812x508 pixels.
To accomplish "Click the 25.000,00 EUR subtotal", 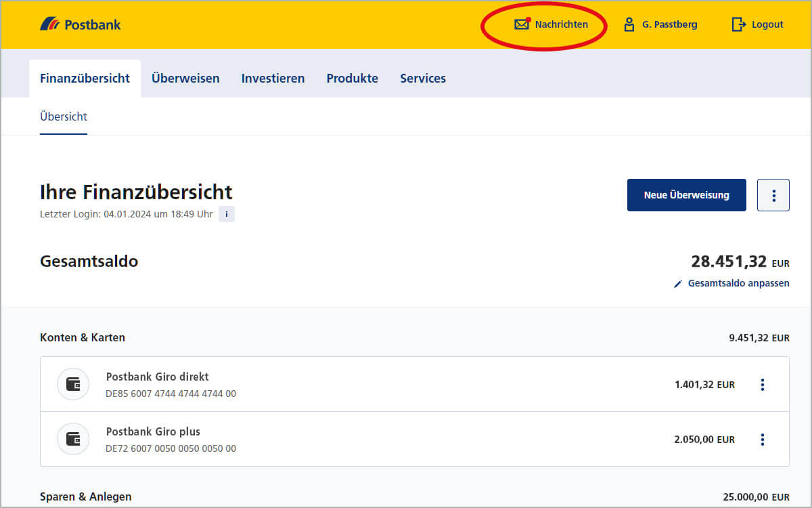I will 757,497.
